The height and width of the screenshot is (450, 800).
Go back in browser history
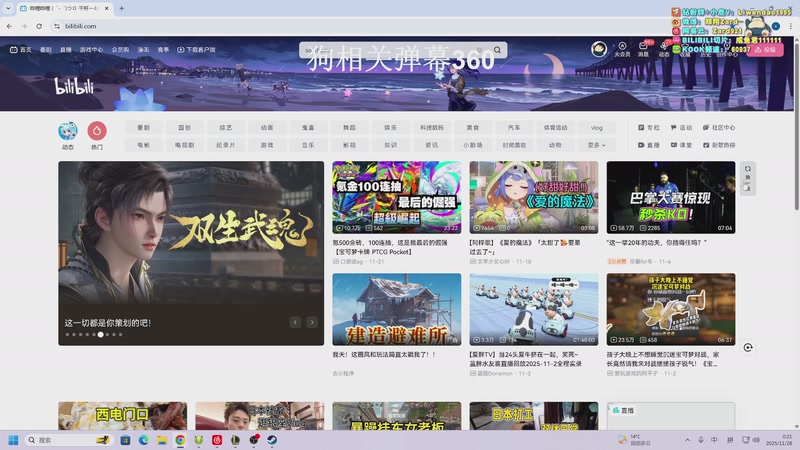(x=9, y=26)
